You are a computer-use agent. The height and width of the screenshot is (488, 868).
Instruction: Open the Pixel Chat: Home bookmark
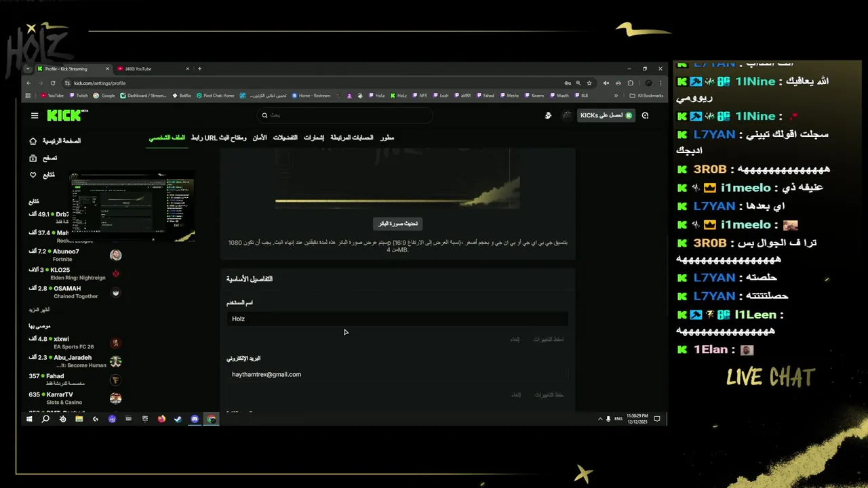pyautogui.click(x=215, y=96)
